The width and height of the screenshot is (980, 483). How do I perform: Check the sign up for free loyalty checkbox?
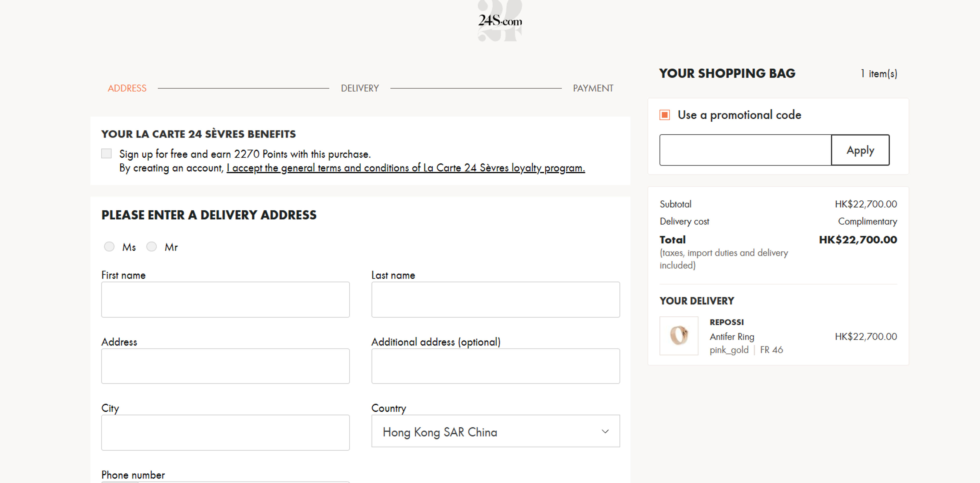106,154
